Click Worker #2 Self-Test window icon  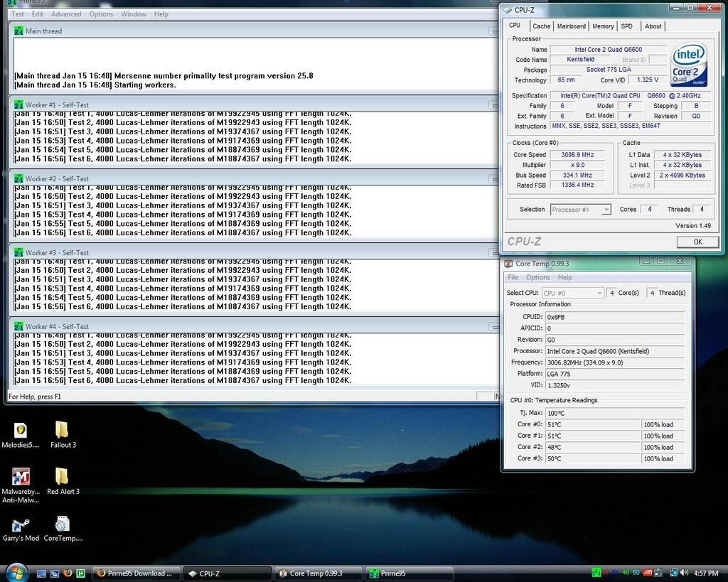(x=18, y=178)
